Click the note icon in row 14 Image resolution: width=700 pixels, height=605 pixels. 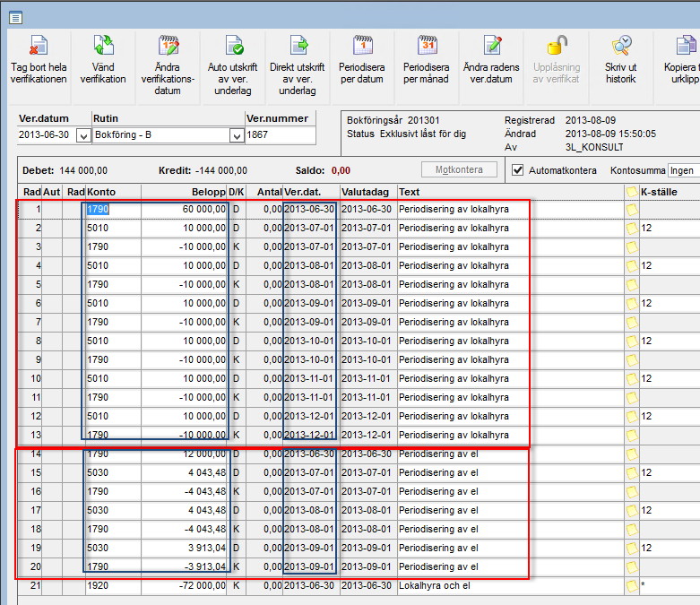(x=632, y=454)
